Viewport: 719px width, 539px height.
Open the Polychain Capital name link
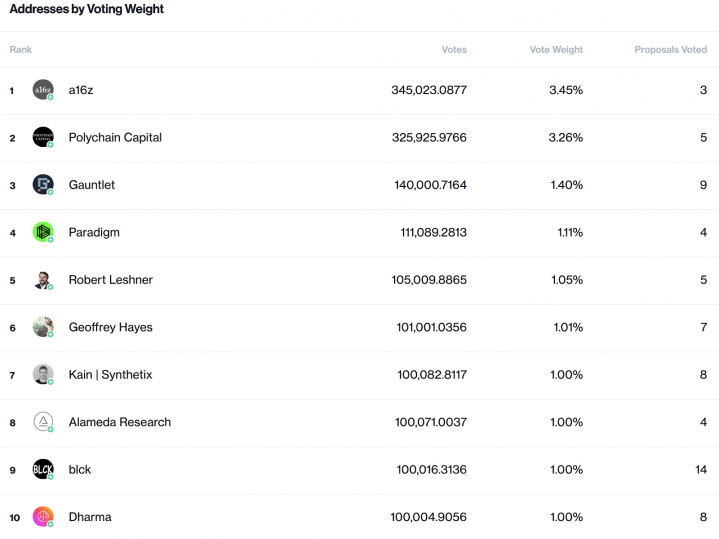[x=115, y=137]
